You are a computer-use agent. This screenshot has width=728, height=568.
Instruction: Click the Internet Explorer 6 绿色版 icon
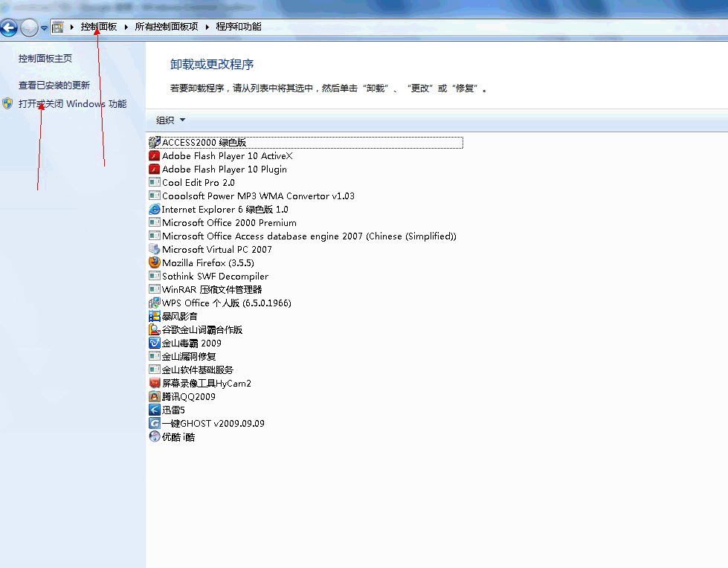click(155, 210)
